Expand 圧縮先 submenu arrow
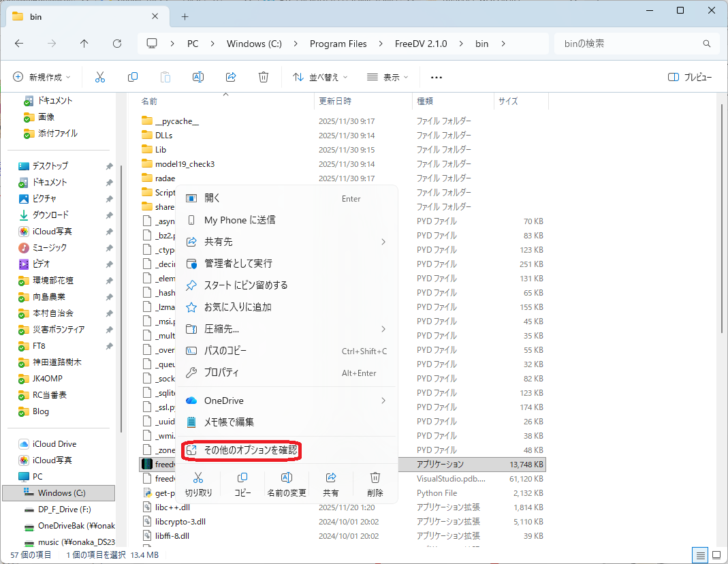This screenshot has width=728, height=564. point(383,329)
